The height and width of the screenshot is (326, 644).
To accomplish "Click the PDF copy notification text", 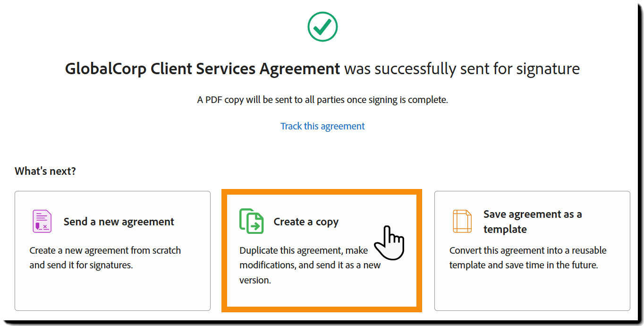I will [x=322, y=99].
